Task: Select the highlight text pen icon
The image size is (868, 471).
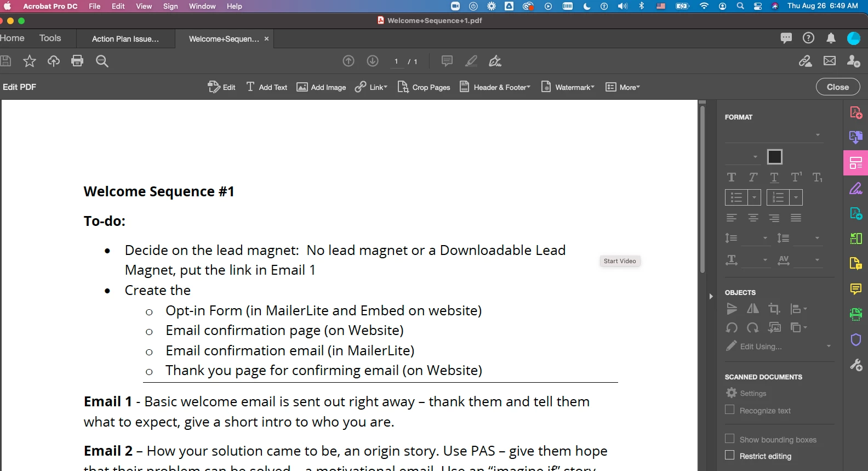Action: click(x=471, y=61)
